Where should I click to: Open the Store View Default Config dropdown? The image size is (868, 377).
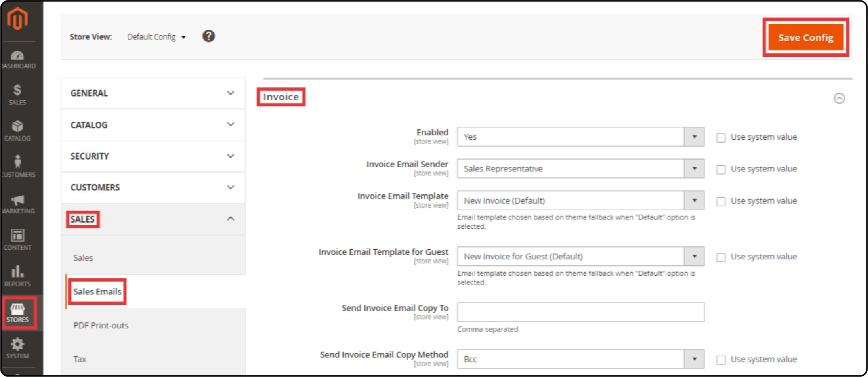pyautogui.click(x=156, y=37)
